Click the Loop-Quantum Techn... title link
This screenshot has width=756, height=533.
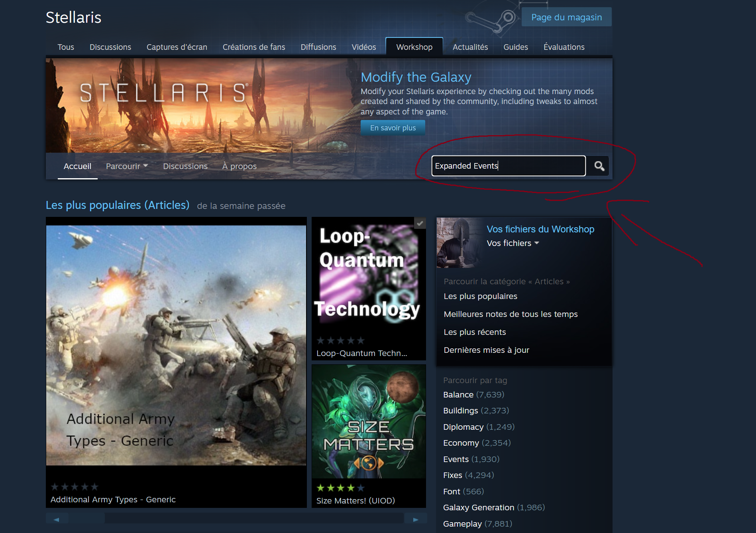pos(362,353)
